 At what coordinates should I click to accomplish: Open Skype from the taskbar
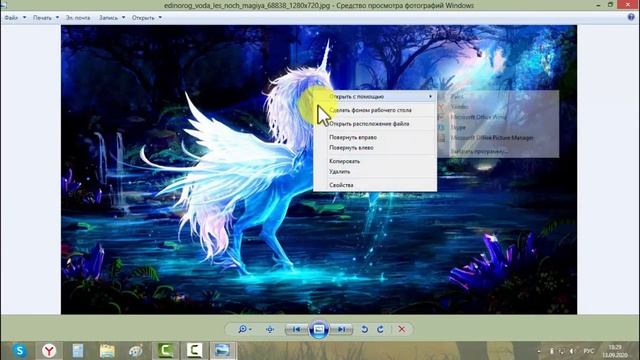pyautogui.click(x=19, y=351)
